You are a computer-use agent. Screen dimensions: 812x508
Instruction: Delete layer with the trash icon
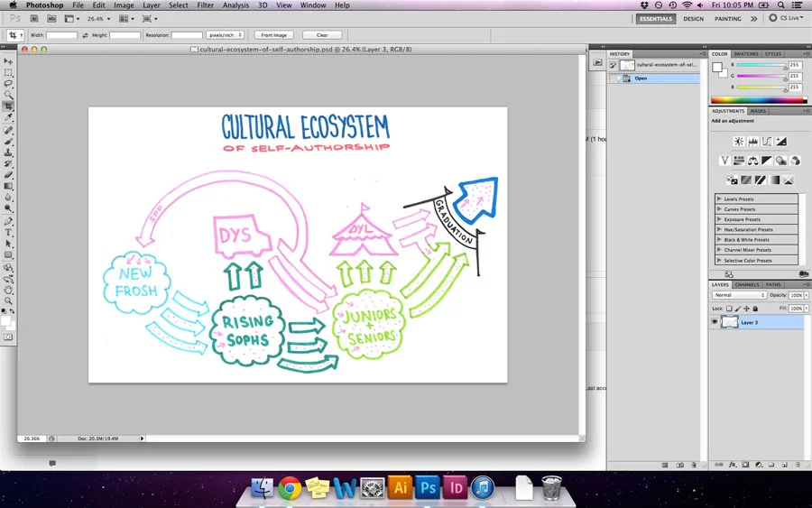pyautogui.click(x=798, y=465)
